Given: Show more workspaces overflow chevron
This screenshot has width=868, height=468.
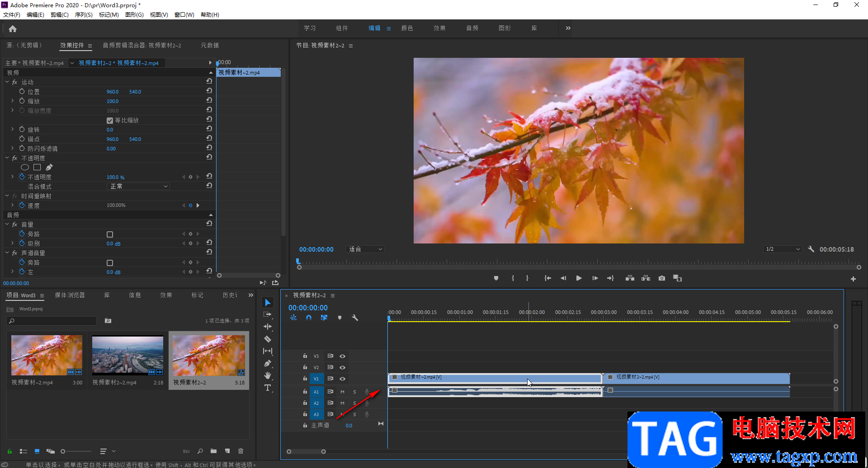Looking at the screenshot, I should pos(568,28).
